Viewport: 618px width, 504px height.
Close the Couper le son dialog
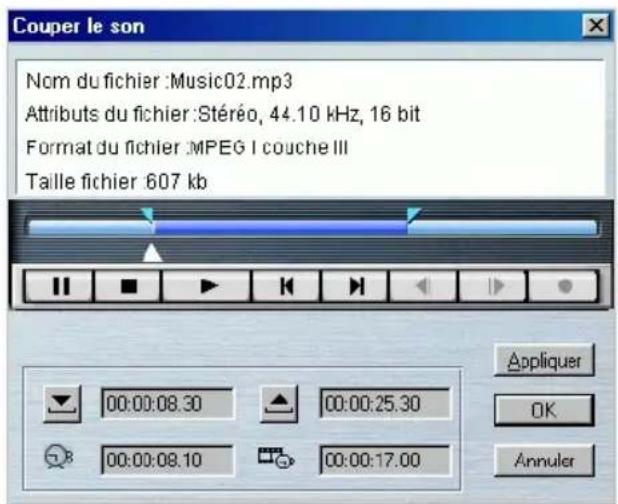pos(596,26)
